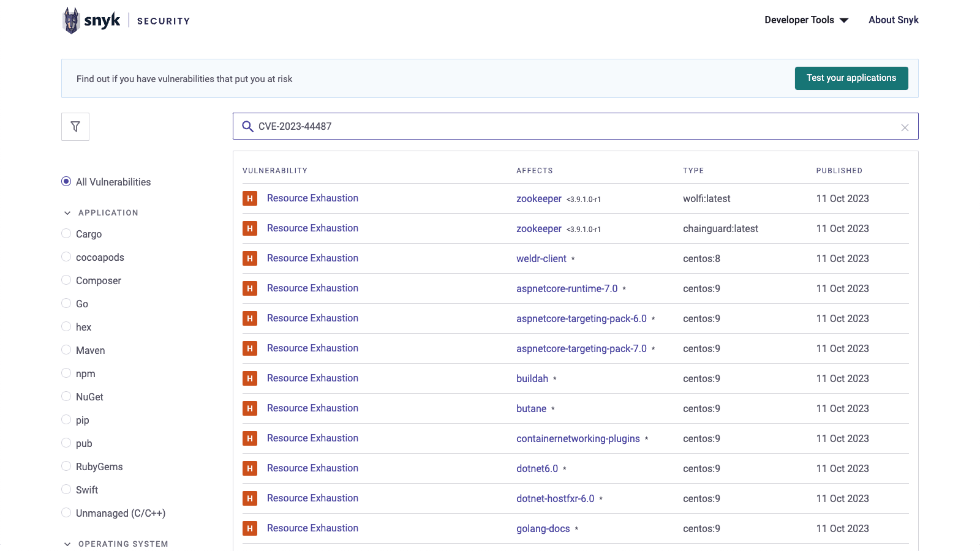Click the H severity badge for aspnetcore-runtime-7.0 row
Viewport: 980px width, 551px height.
[250, 288]
